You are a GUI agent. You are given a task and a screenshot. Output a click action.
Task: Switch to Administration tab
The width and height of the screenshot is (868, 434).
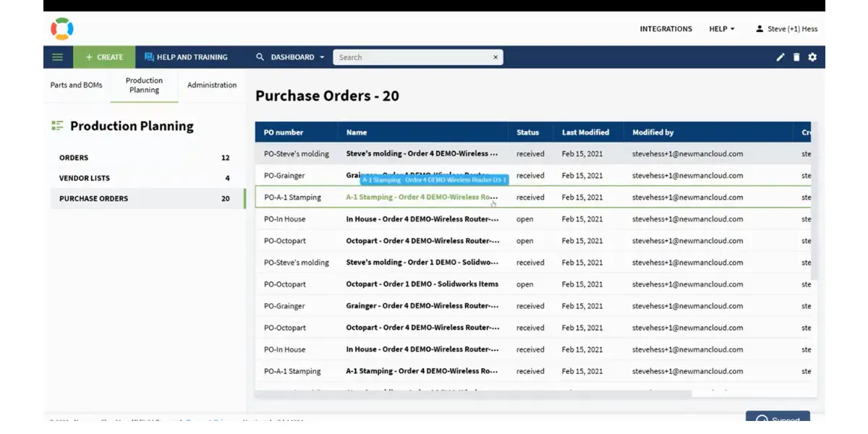pyautogui.click(x=212, y=85)
